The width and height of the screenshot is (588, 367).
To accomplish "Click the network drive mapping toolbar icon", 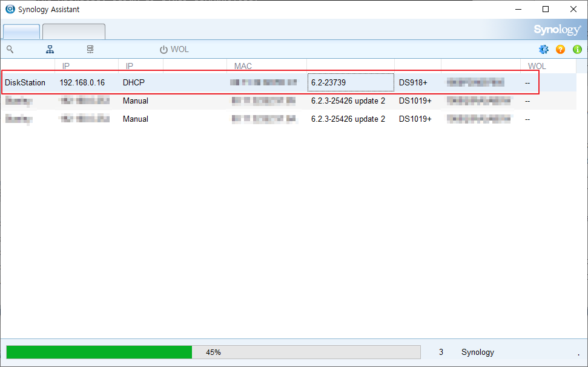I will 50,50.
